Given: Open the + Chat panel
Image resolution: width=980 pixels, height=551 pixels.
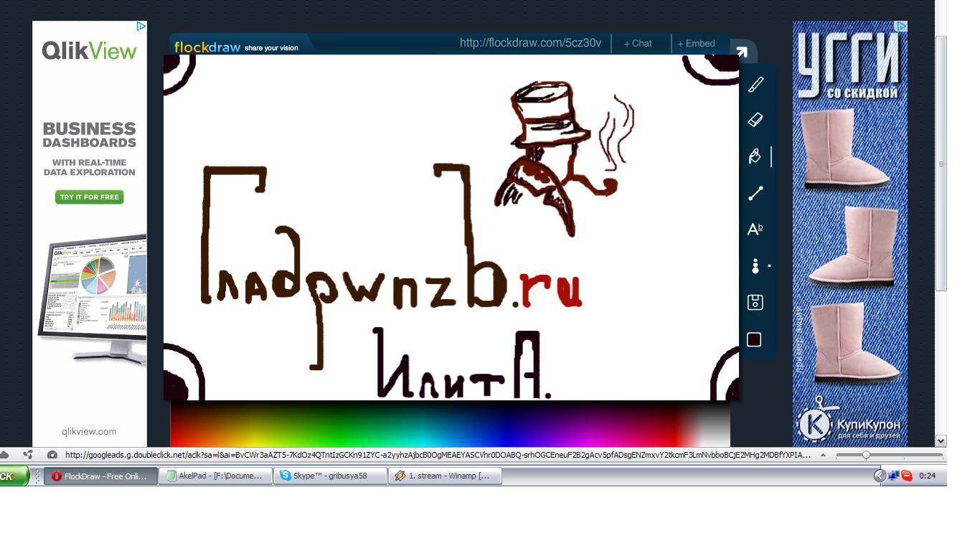Looking at the screenshot, I should tap(638, 44).
